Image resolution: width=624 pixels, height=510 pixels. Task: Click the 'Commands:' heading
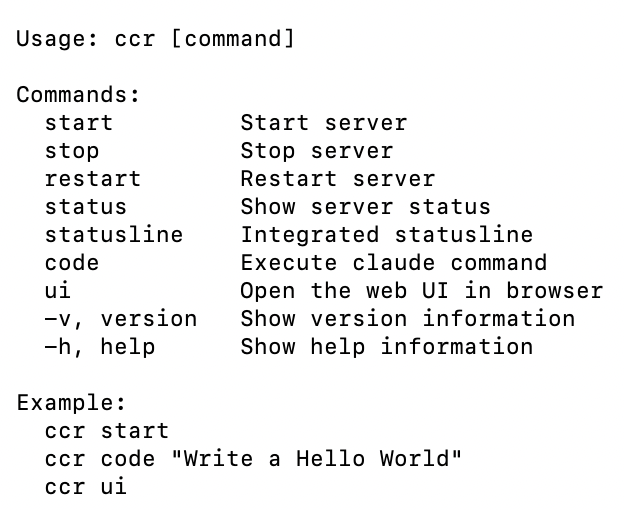coord(78,95)
